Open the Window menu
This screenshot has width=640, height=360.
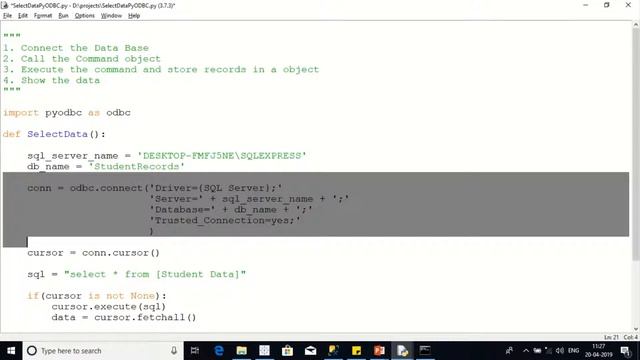pos(111,16)
